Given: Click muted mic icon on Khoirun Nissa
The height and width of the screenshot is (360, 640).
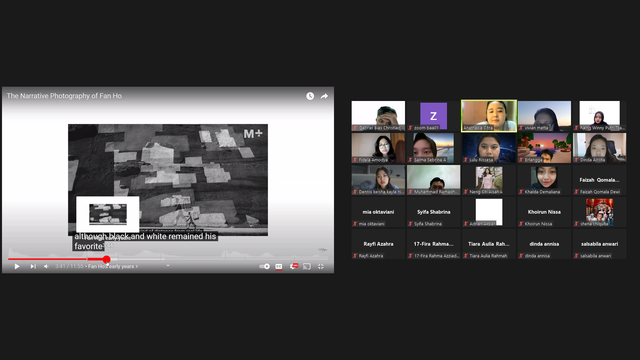Looking at the screenshot, I should (x=521, y=224).
